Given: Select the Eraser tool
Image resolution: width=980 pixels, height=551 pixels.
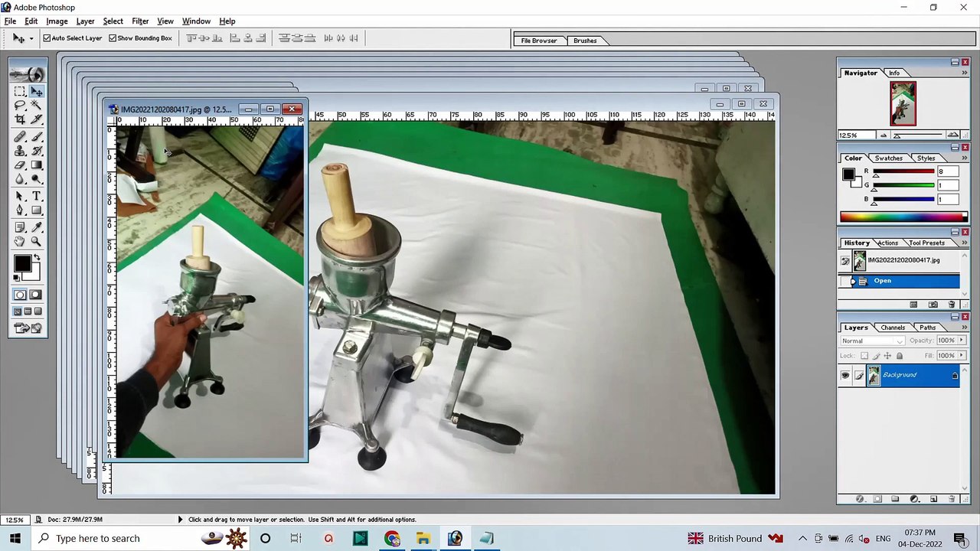Looking at the screenshot, I should (20, 165).
